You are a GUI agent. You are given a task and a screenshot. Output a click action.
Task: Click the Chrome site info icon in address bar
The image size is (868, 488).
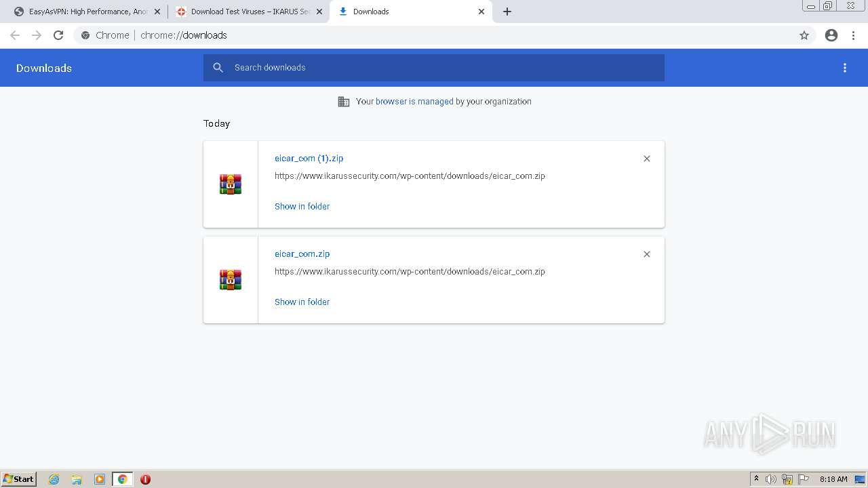pyautogui.click(x=85, y=35)
